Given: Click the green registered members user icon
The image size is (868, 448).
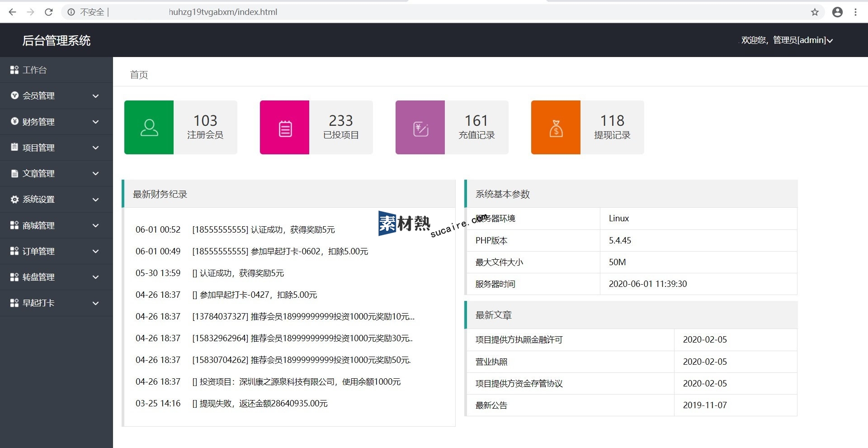Looking at the screenshot, I should coord(149,128).
